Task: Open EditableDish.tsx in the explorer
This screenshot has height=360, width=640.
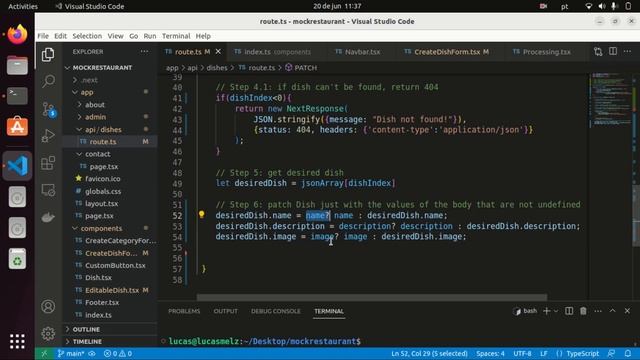Action: tap(112, 290)
